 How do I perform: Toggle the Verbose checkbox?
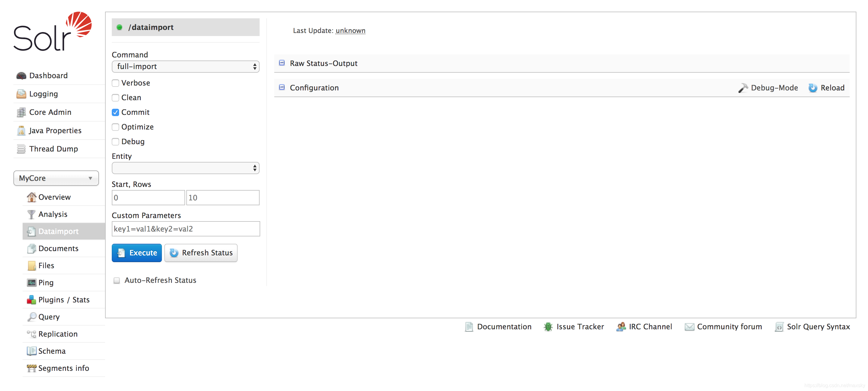115,82
